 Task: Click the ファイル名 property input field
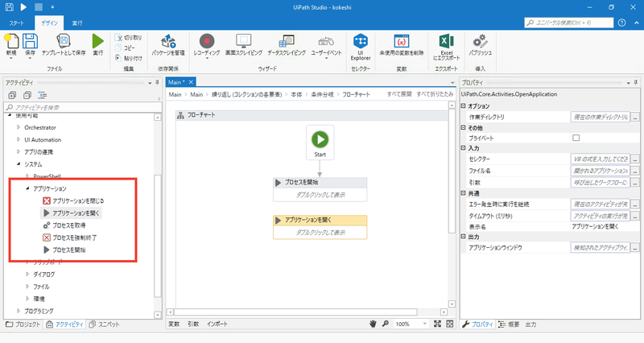click(601, 171)
